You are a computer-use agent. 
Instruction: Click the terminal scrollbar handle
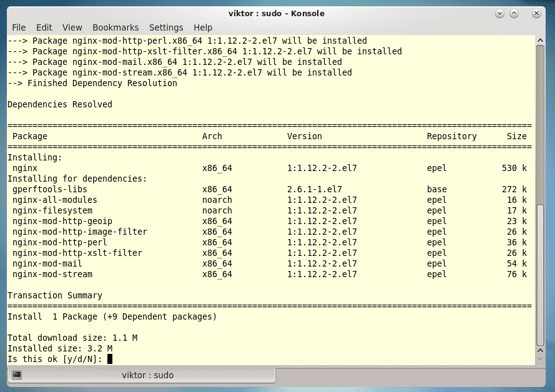tap(539, 275)
